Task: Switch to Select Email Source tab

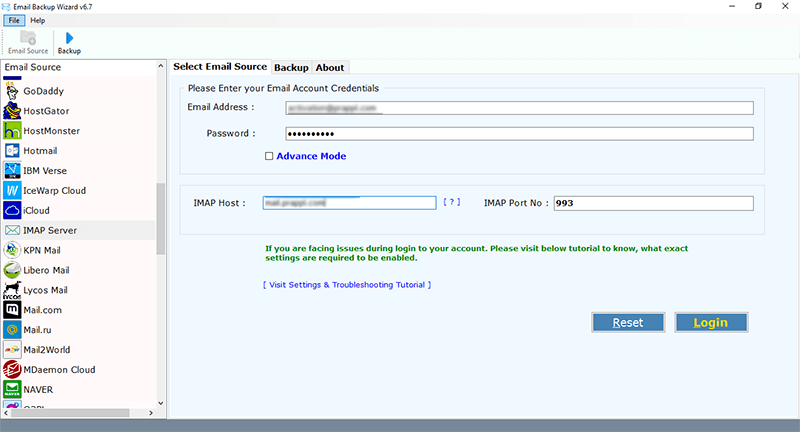Action: [x=220, y=67]
